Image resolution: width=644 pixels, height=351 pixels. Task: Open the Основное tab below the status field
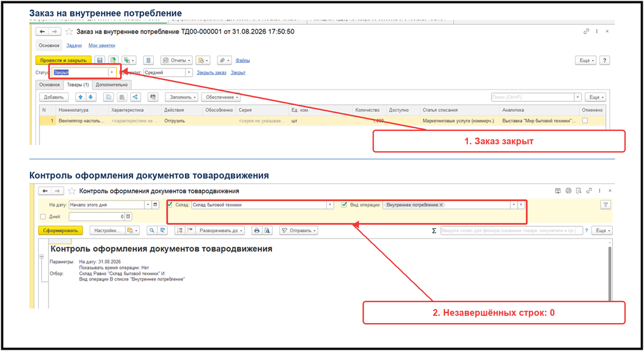point(50,85)
